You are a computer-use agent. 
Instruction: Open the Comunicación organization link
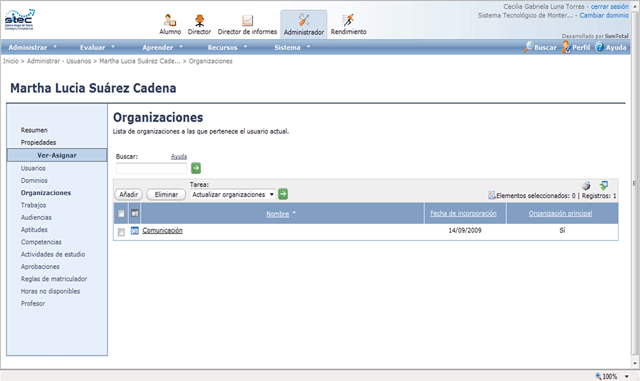pyautogui.click(x=162, y=231)
